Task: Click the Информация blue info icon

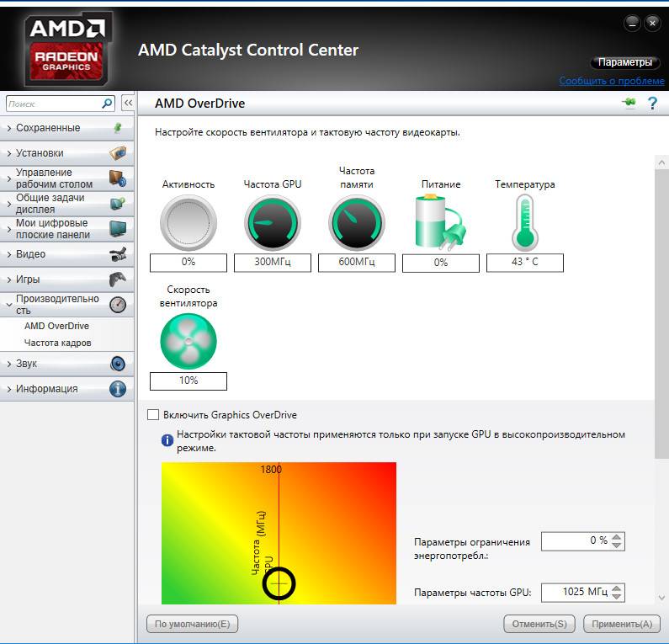Action: pyautogui.click(x=118, y=389)
